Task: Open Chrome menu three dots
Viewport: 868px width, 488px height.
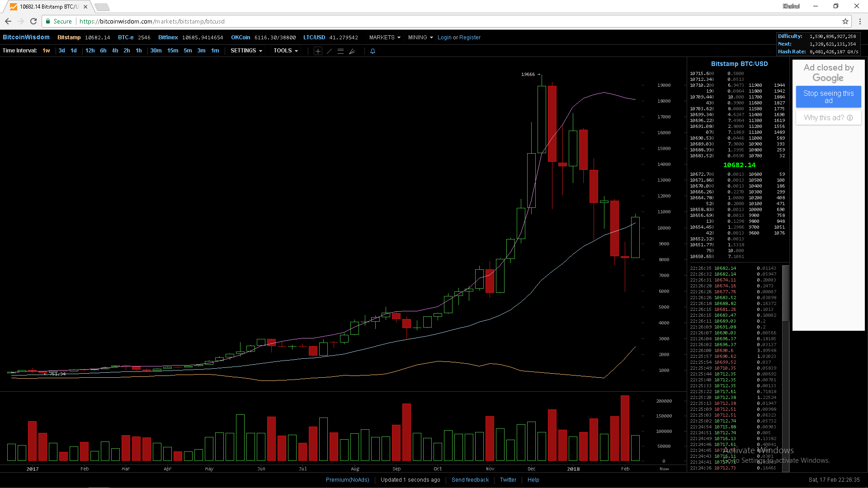Action: coord(860,21)
